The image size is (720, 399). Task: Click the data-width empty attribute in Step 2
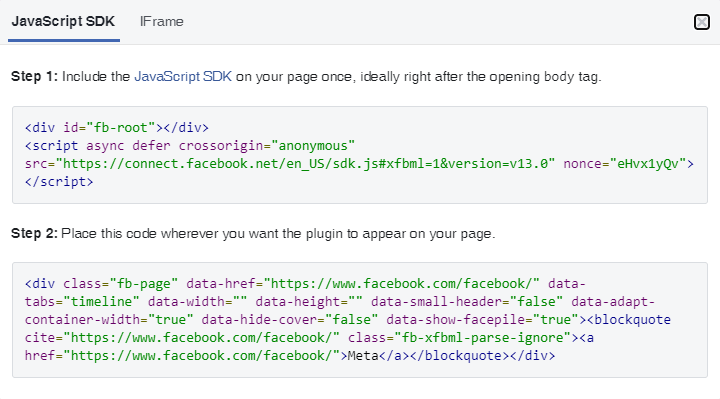[197, 302]
